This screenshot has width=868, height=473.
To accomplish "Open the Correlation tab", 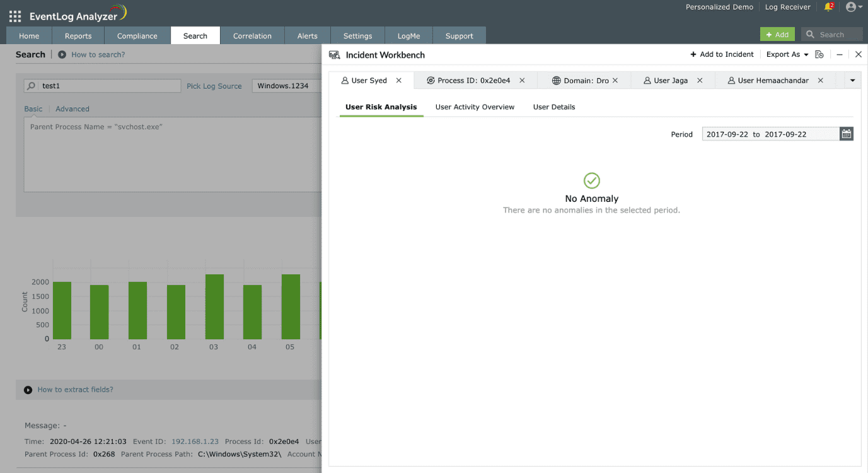I will pos(252,36).
